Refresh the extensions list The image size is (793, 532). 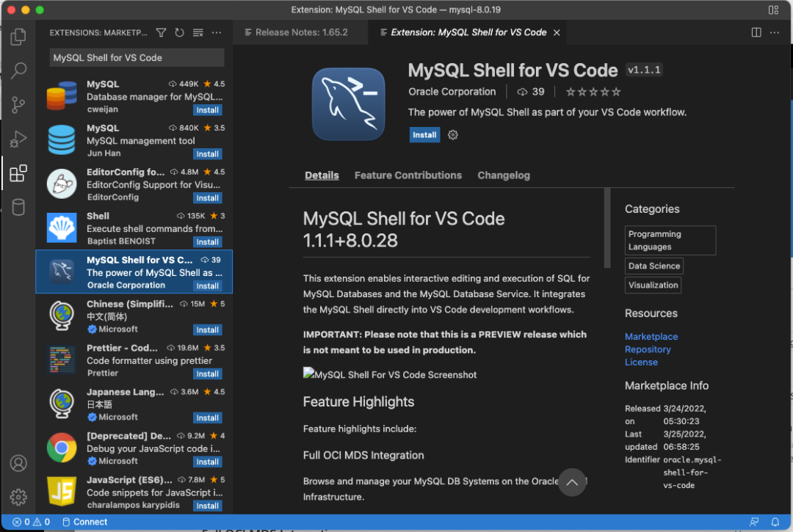pyautogui.click(x=179, y=32)
